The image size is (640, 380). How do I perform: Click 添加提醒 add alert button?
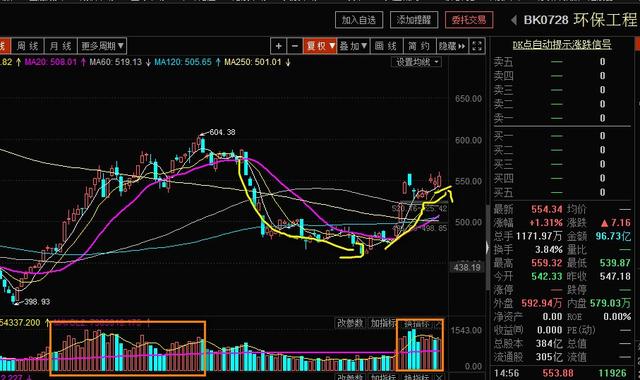pos(414,20)
